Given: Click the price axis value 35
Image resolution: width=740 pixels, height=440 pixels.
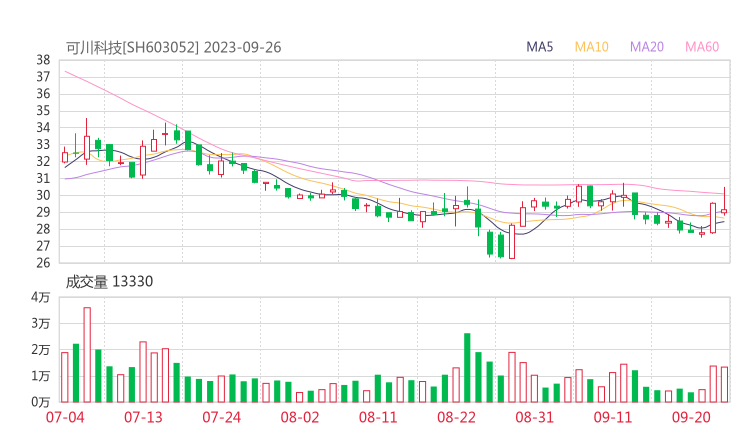Looking at the screenshot, I should (x=43, y=111).
